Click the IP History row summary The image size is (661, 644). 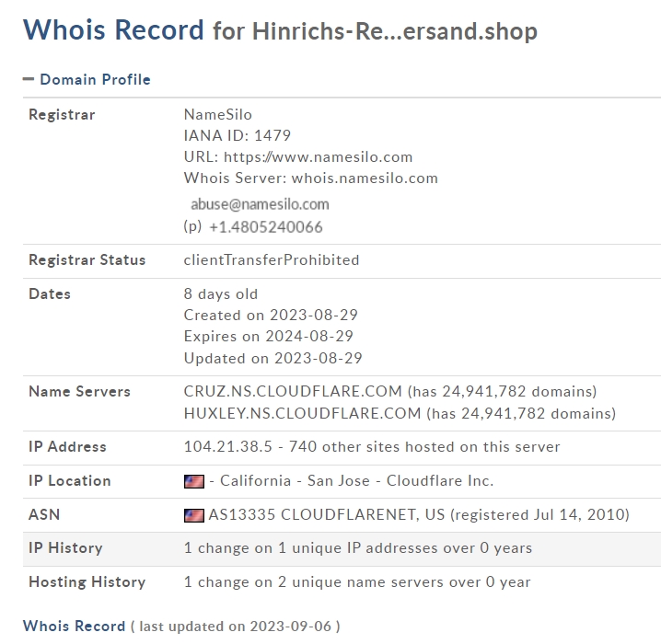click(358, 548)
